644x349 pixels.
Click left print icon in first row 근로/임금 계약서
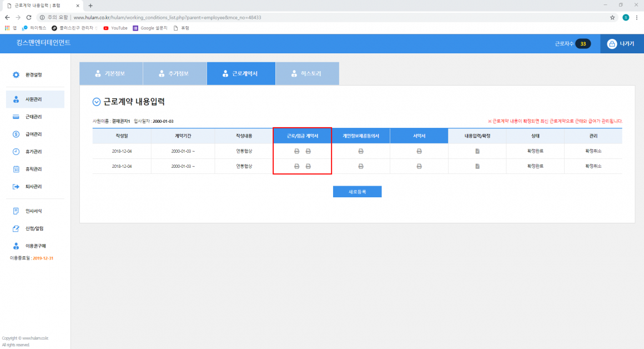pyautogui.click(x=296, y=151)
